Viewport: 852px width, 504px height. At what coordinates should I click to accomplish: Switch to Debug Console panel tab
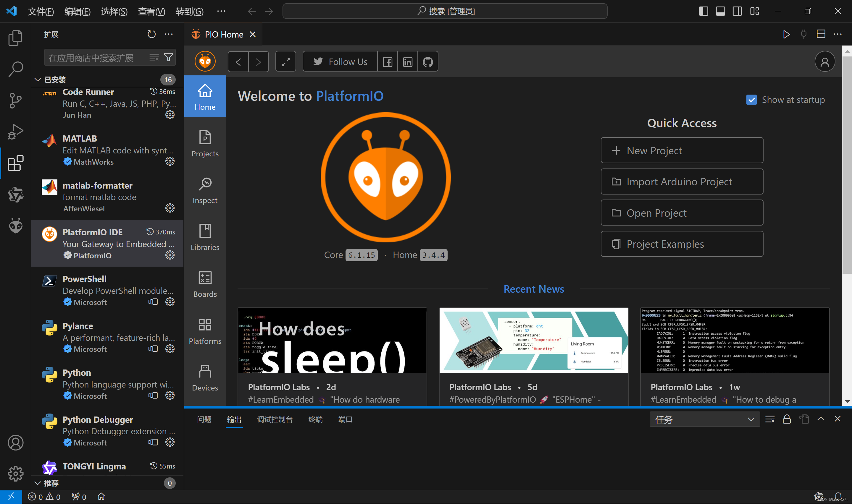coord(275,419)
